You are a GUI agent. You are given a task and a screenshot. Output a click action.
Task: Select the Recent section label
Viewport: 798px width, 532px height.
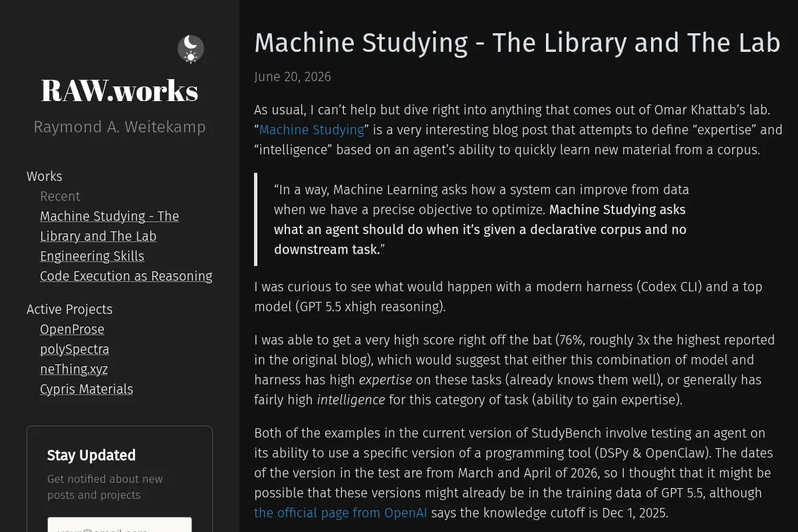[x=60, y=196]
